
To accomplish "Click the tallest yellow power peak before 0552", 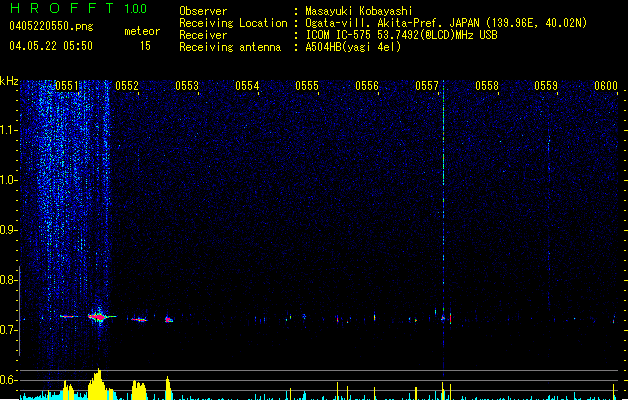I will (x=97, y=384).
